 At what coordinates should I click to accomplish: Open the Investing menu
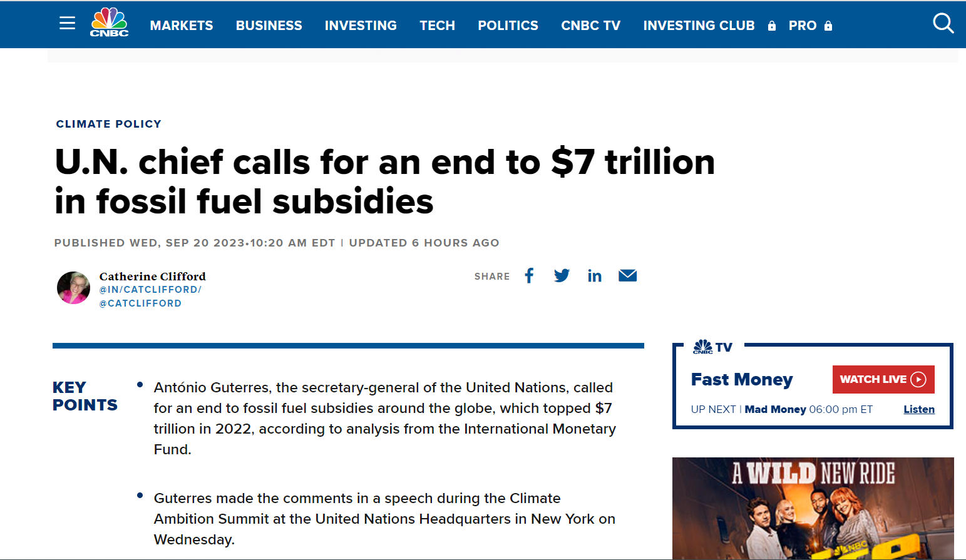tap(361, 26)
